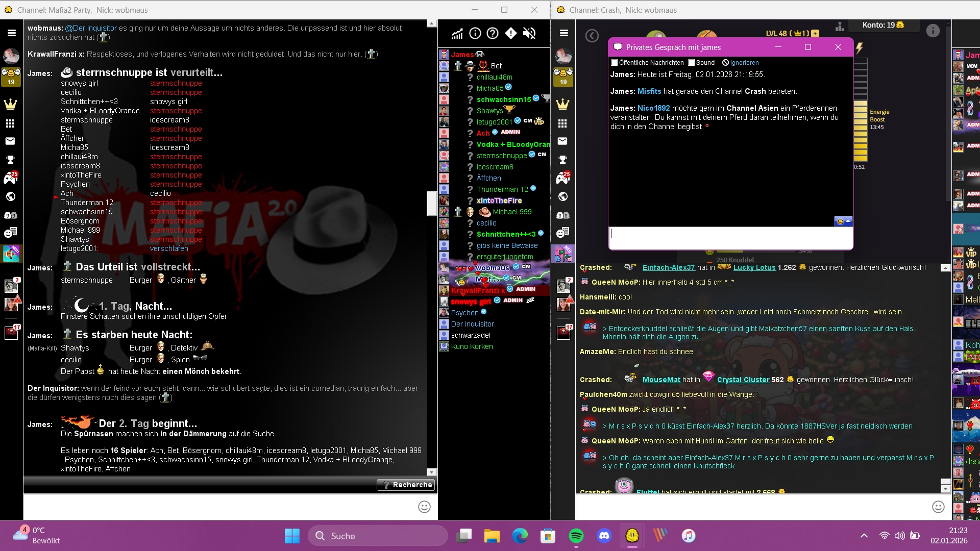Image resolution: width=980 pixels, height=551 pixels.
Task: Open the globe icon in Crash sidebar
Action: (563, 196)
